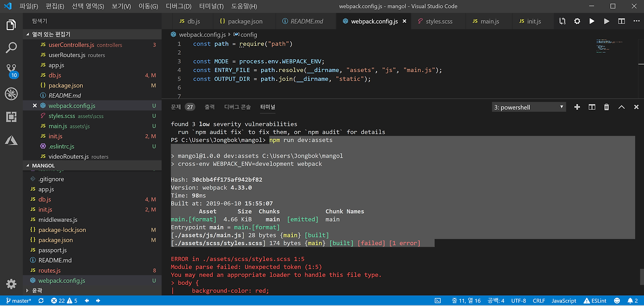Click the white run play icon in editor toolbar
Image resolution: width=644 pixels, height=306 pixels.
click(592, 22)
